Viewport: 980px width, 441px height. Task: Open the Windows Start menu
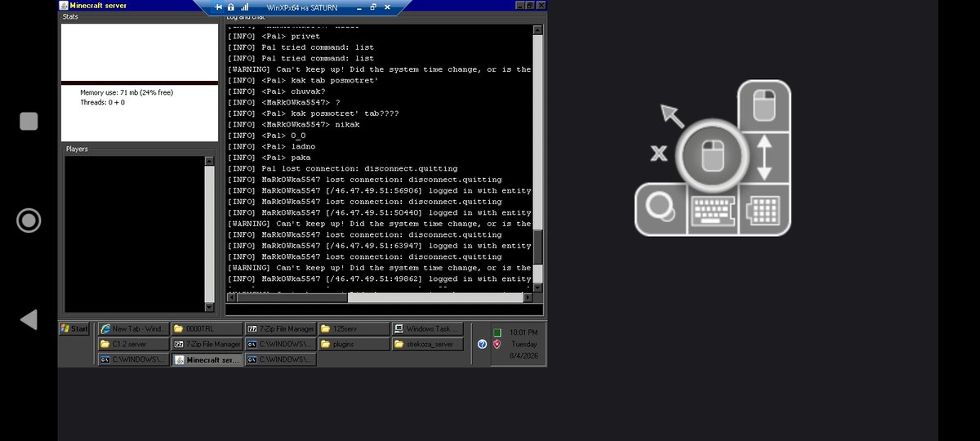click(x=74, y=328)
